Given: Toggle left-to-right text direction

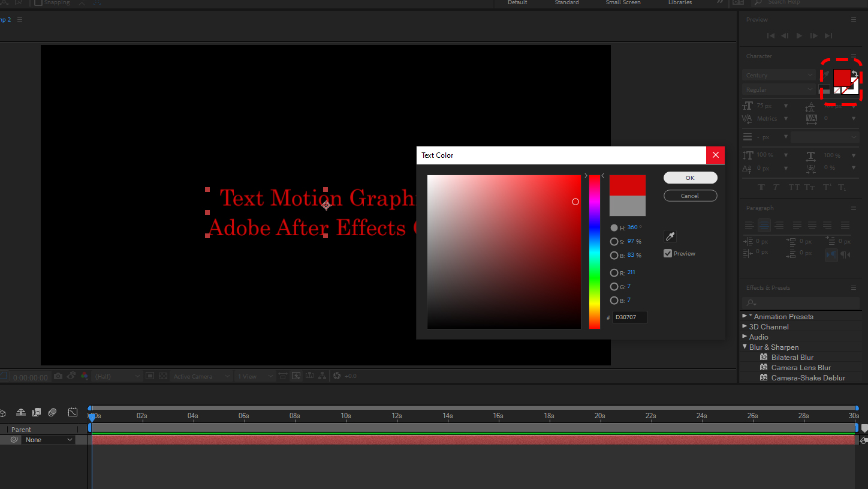Looking at the screenshot, I should [x=831, y=254].
